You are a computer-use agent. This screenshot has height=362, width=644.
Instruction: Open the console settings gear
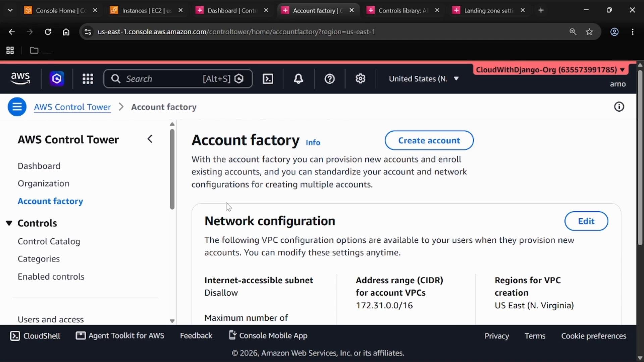tap(361, 79)
